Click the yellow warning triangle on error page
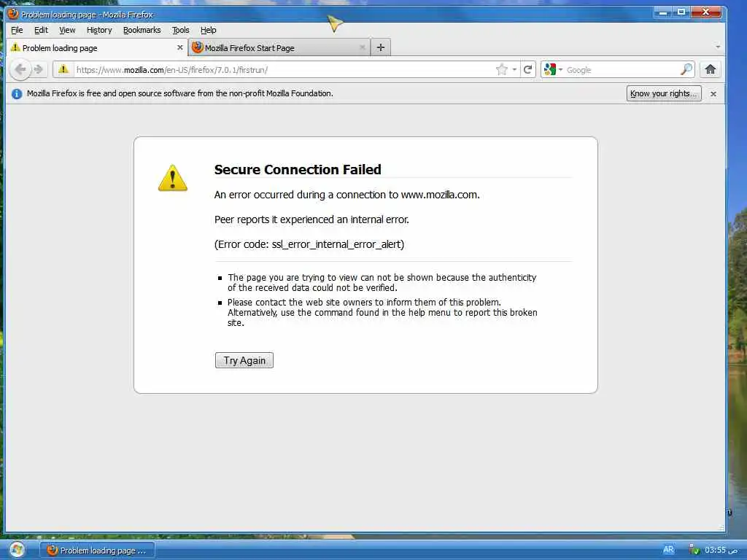This screenshot has height=560, width=747. 172,178
